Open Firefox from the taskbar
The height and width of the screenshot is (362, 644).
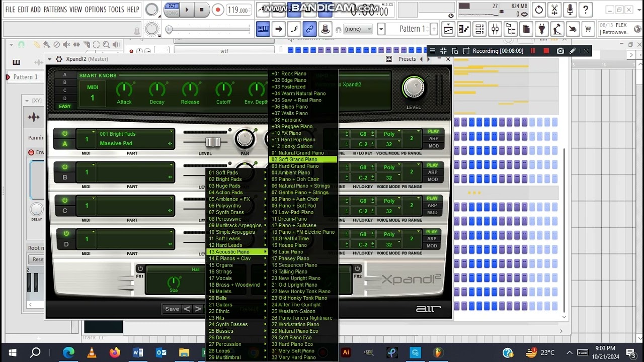click(115, 352)
